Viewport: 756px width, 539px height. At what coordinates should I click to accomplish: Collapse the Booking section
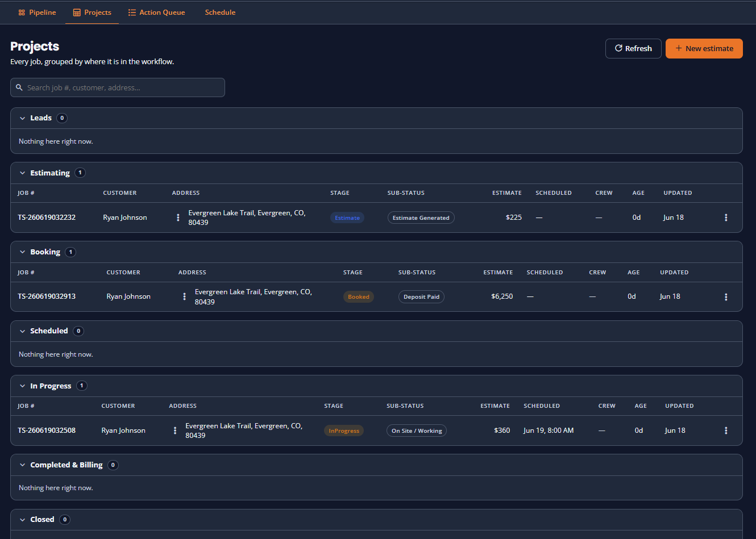click(x=23, y=252)
